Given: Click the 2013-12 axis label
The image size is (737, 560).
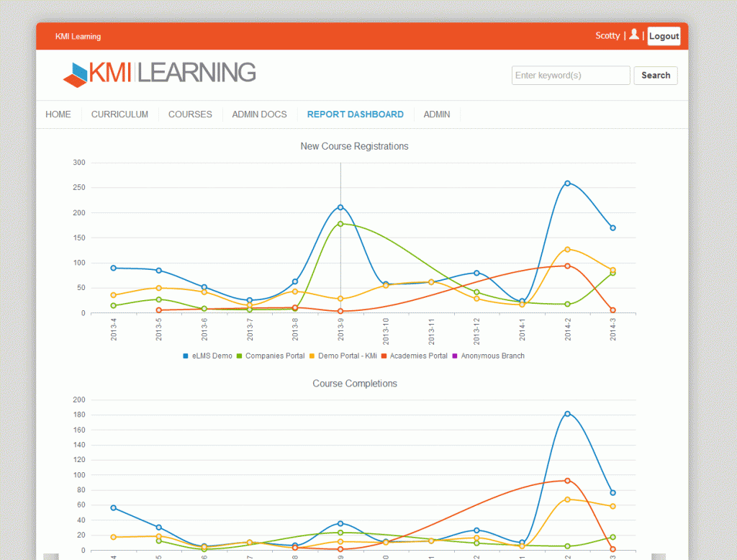Looking at the screenshot, I should 477,330.
